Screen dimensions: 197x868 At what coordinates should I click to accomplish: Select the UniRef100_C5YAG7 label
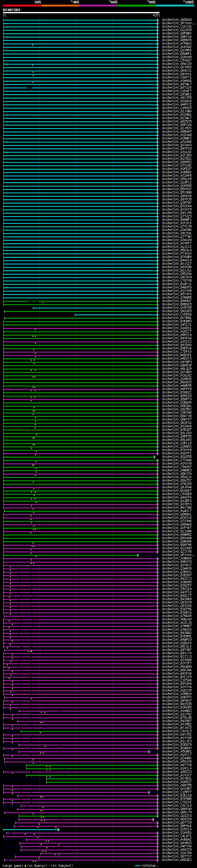[x=177, y=60]
